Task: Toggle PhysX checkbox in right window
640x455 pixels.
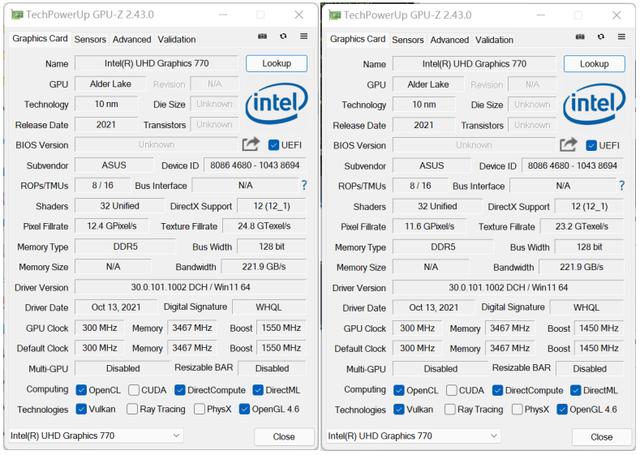Action: click(517, 409)
